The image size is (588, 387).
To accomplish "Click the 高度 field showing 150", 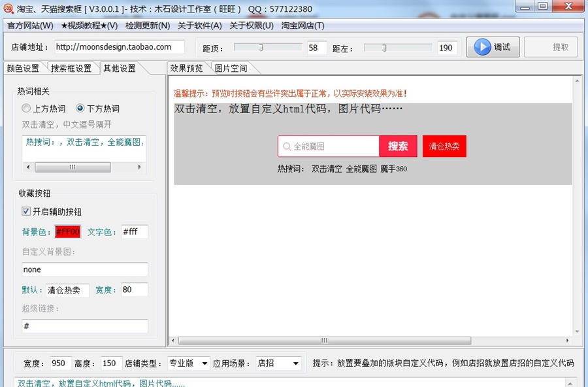I will pyautogui.click(x=111, y=363).
